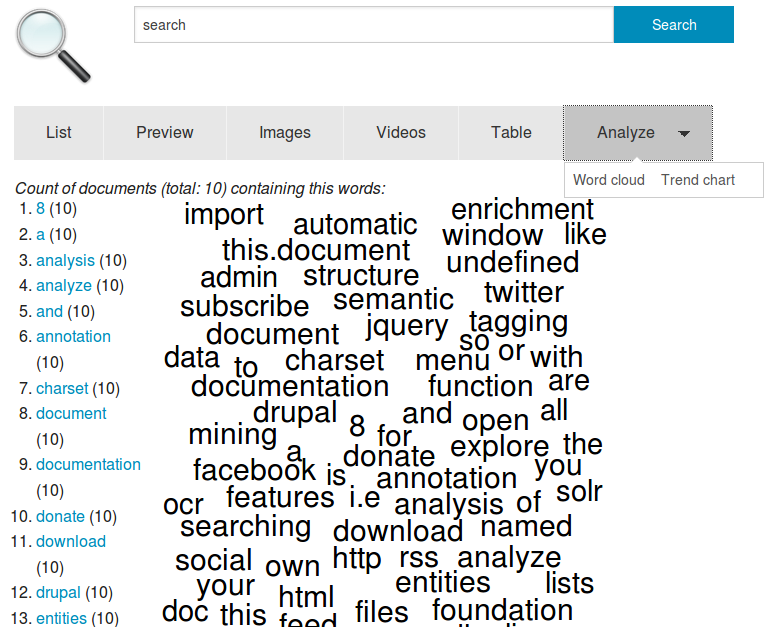Select 'window' in the word cloud
Image resolution: width=773 pixels, height=627 pixels.
pos(492,235)
